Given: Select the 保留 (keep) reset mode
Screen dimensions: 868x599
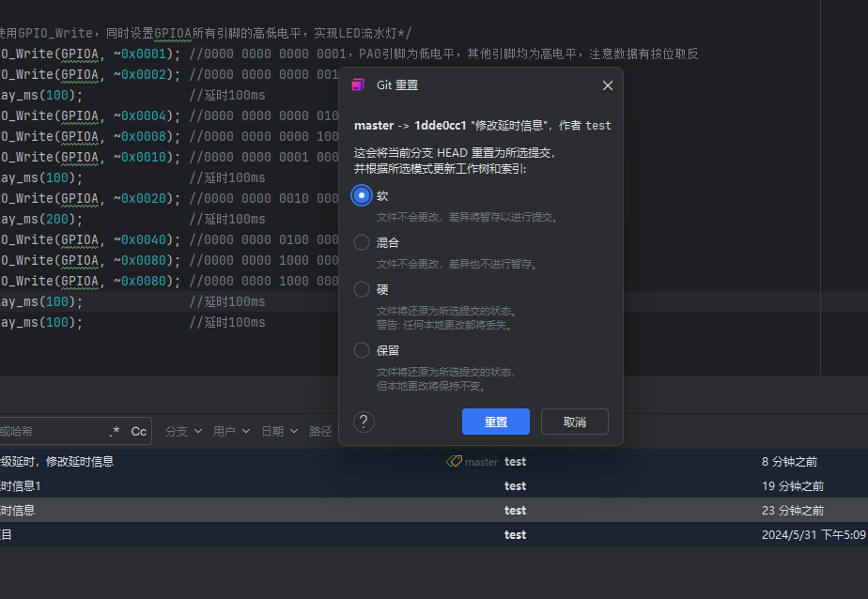Looking at the screenshot, I should coord(362,350).
